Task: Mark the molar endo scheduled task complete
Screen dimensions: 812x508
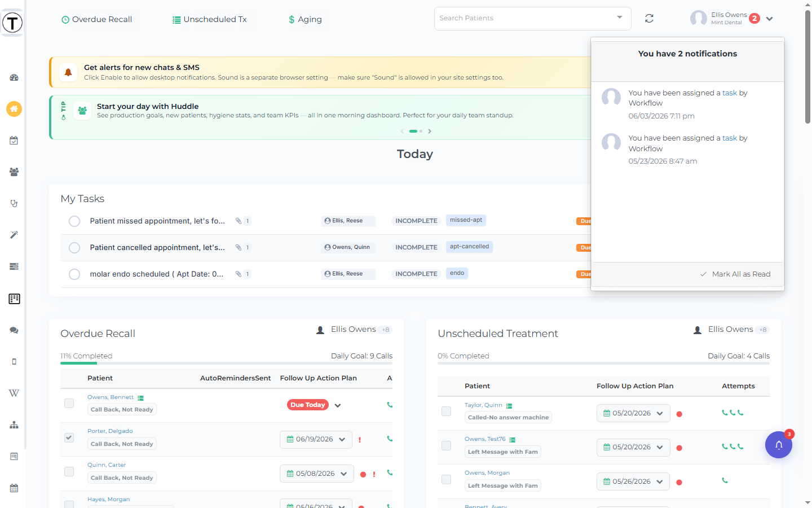Action: click(74, 274)
